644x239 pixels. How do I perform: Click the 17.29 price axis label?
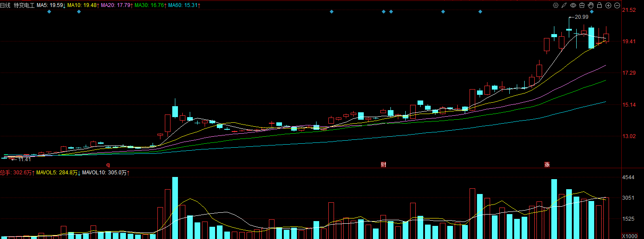click(629, 73)
